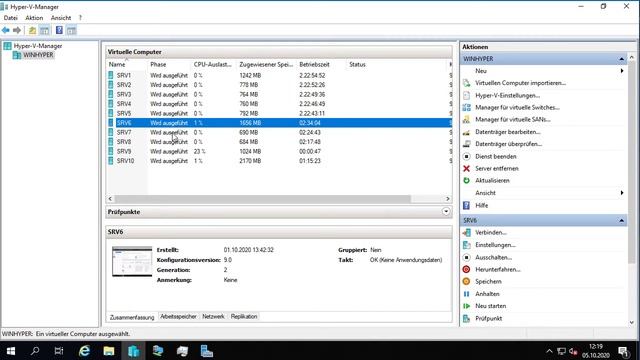Viewport: 640px width, 360px height.
Task: Click the orange Speichern icon
Action: [x=467, y=281]
